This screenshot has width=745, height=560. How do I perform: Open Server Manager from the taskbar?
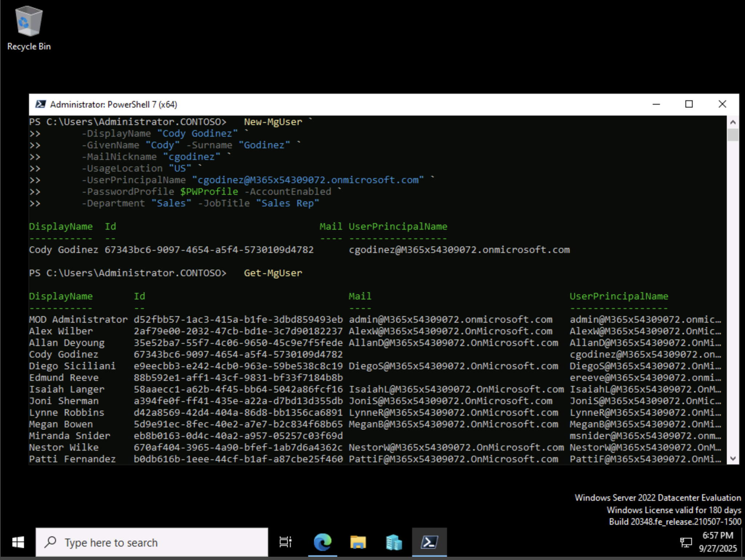click(x=393, y=542)
